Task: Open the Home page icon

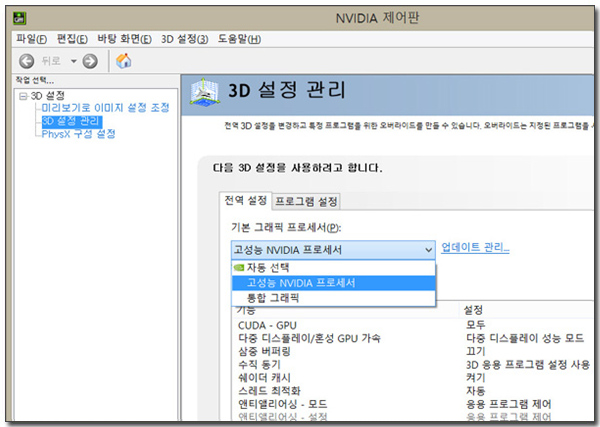Action: point(124,61)
